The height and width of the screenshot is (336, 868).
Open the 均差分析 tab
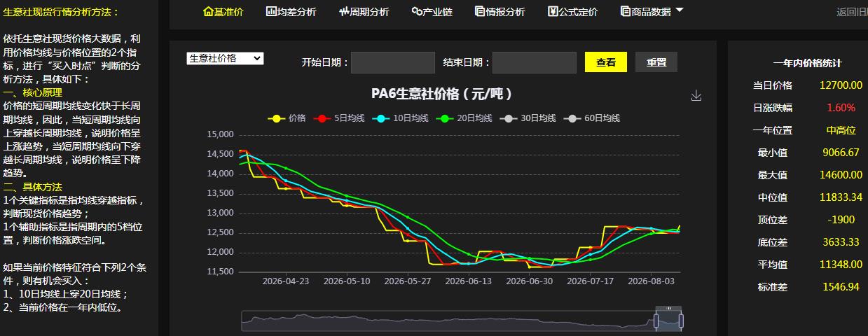click(291, 12)
